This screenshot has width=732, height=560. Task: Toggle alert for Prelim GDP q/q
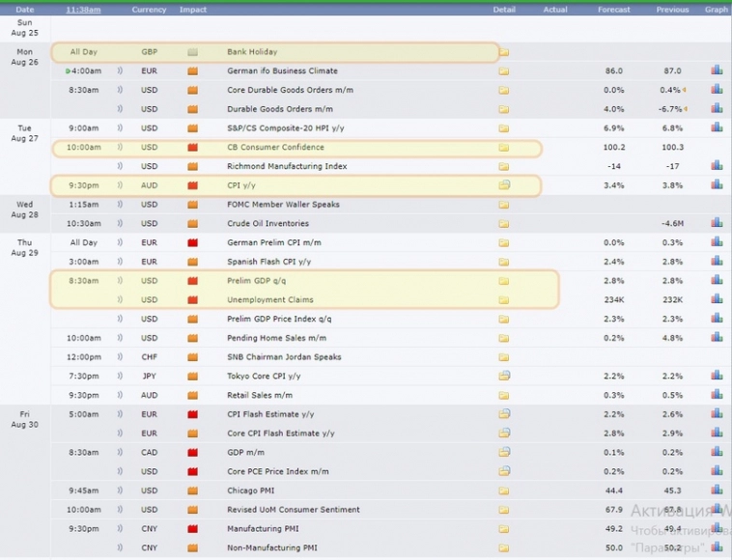tap(120, 280)
